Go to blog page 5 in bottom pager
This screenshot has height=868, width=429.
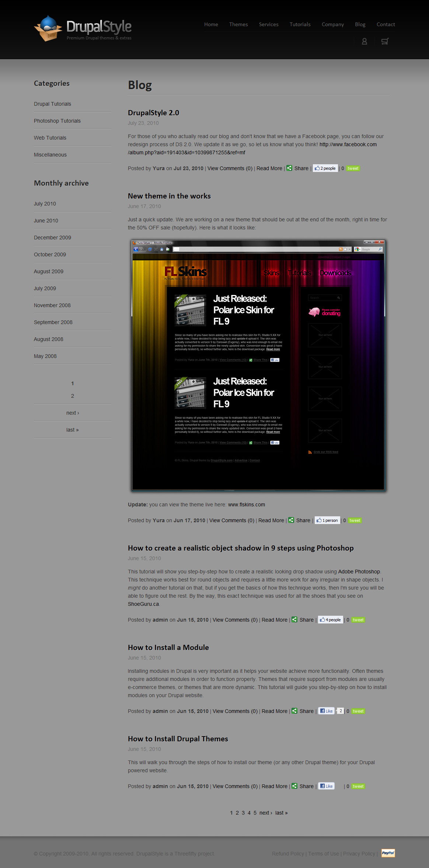(255, 813)
